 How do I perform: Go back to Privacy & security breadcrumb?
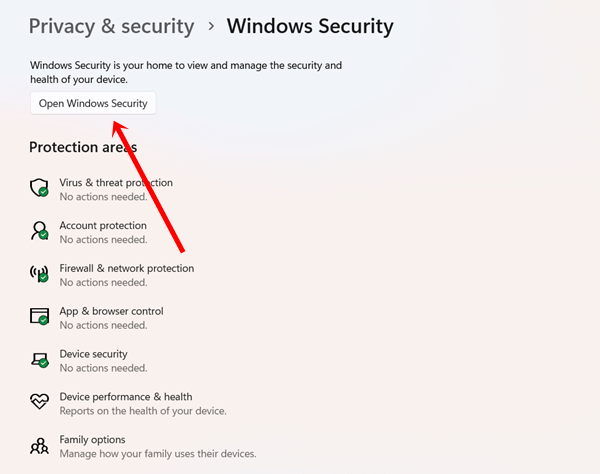(x=111, y=26)
